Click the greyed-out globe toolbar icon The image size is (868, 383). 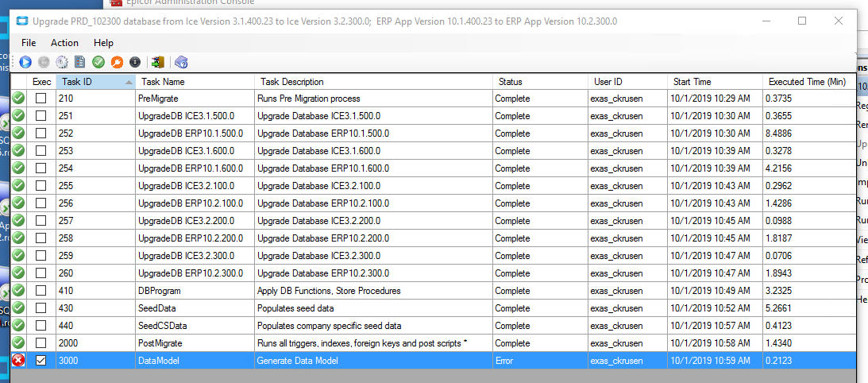pyautogui.click(x=44, y=62)
